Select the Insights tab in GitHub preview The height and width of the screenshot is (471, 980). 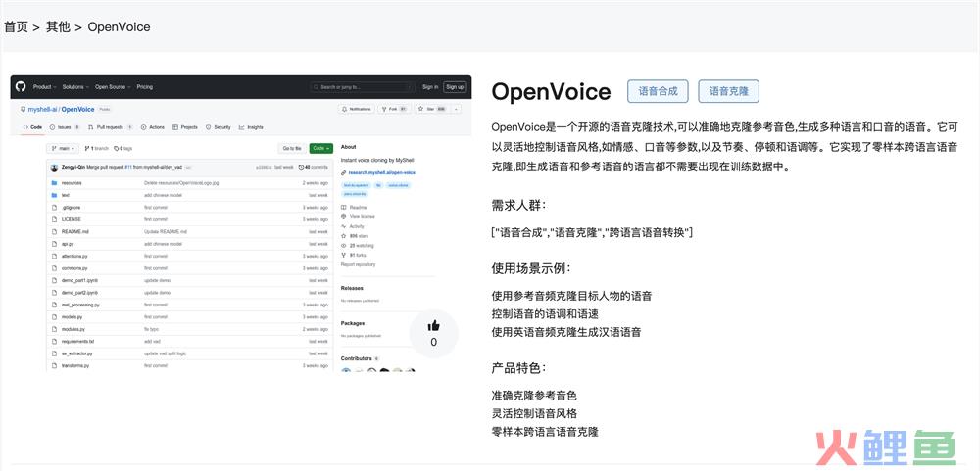[x=251, y=127]
